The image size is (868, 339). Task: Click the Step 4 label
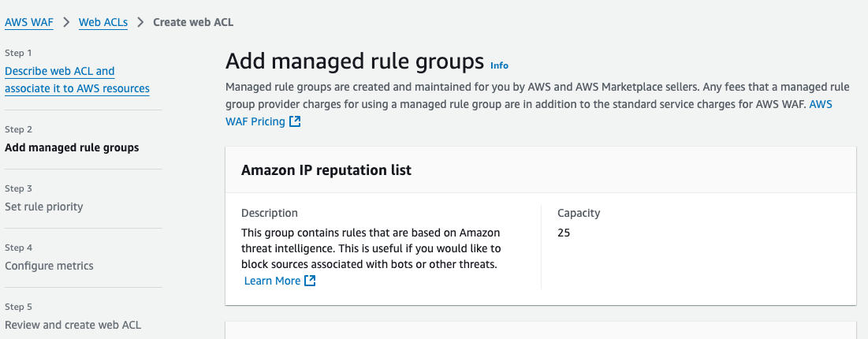point(18,248)
